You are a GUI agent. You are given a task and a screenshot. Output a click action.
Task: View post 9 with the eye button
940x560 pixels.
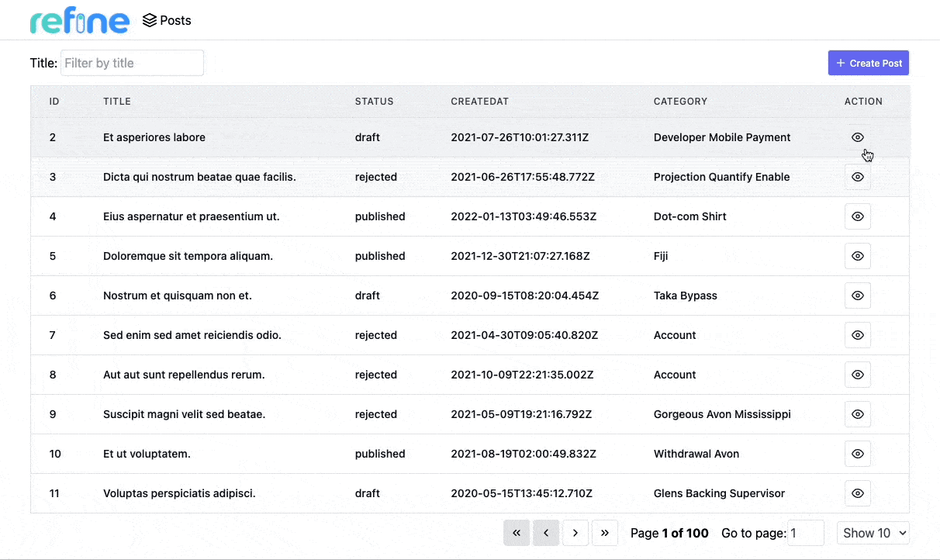[857, 414]
